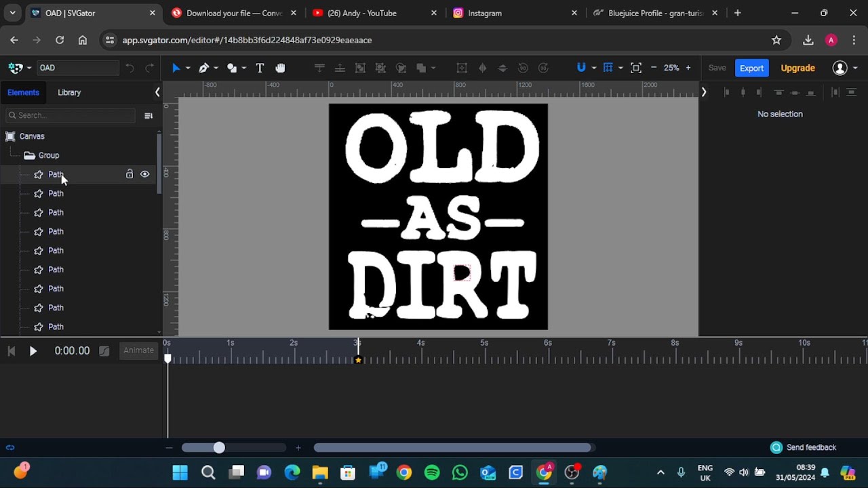Open File Explorer from the taskbar

[x=320, y=472]
